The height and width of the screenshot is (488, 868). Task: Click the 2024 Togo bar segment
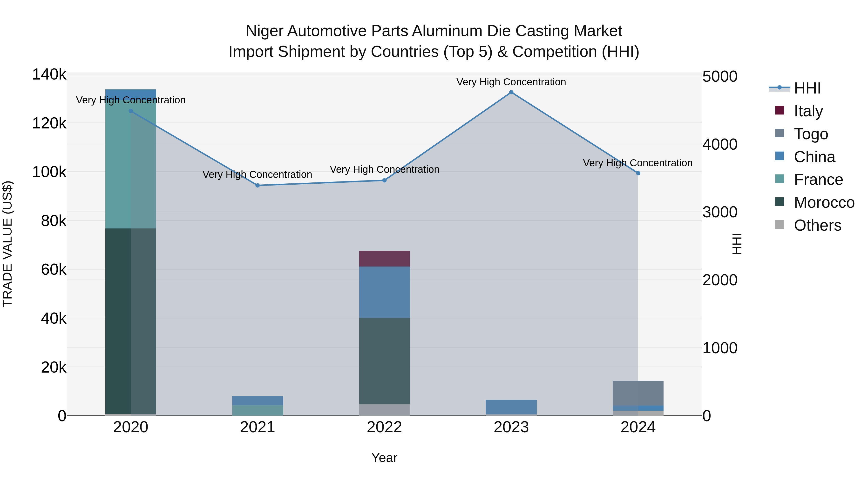point(638,393)
